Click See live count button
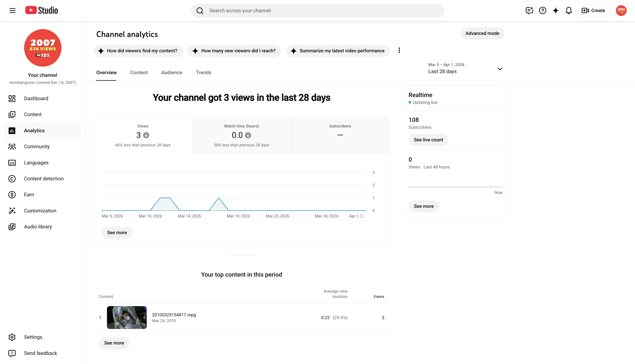Viewport: 635px width, 364px height. 428,140
